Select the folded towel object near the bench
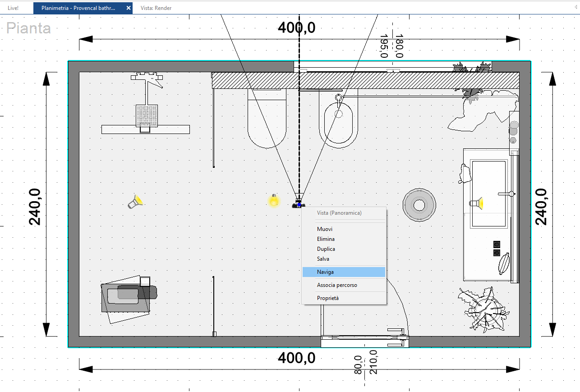580x392 pixels. coord(129,293)
